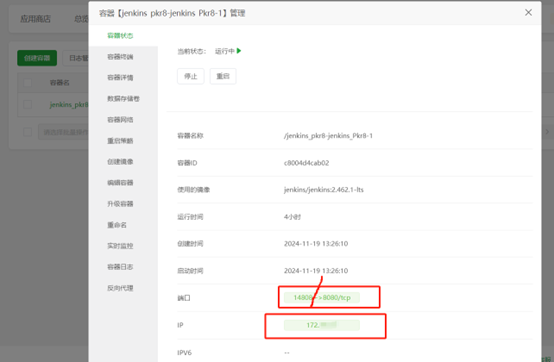The image size is (554, 362).
Task: Tick checkbox beside the batch operation dropdown
Action: tap(27, 132)
